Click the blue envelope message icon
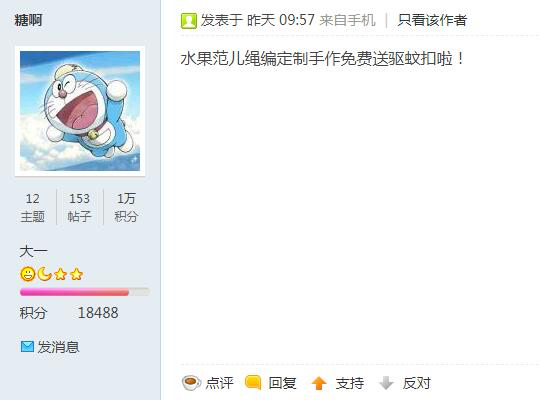Viewport: 540px width, 400px height. pos(27,347)
